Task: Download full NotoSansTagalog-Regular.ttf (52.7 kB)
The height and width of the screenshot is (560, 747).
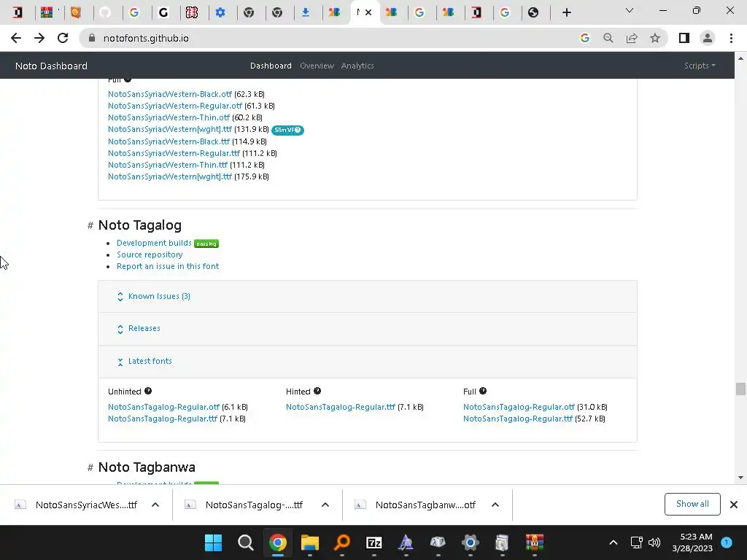Action: point(518,419)
